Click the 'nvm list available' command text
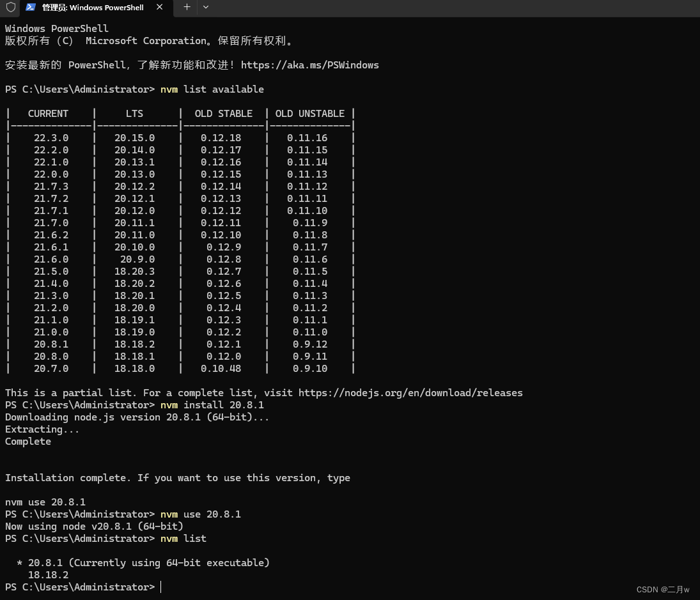700x600 pixels. 212,89
